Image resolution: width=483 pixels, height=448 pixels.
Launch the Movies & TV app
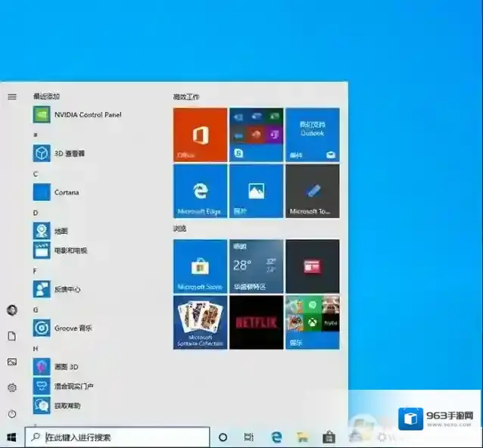click(60, 250)
